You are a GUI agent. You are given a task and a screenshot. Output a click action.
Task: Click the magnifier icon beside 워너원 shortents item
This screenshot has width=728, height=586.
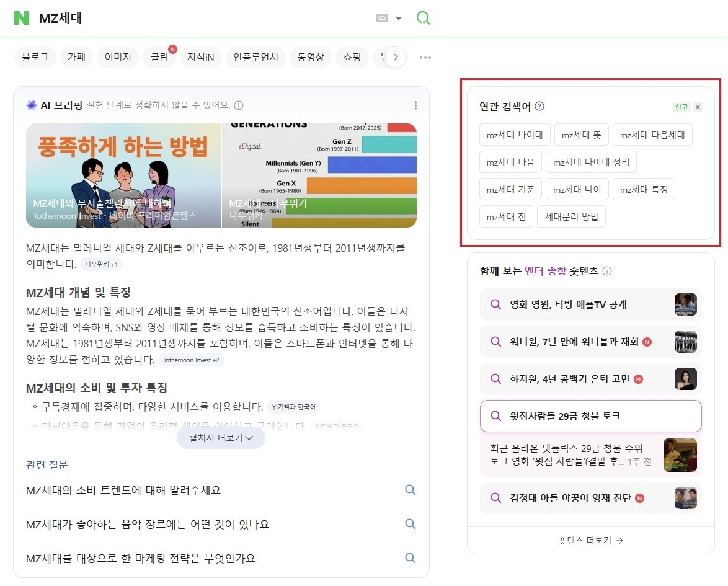495,342
